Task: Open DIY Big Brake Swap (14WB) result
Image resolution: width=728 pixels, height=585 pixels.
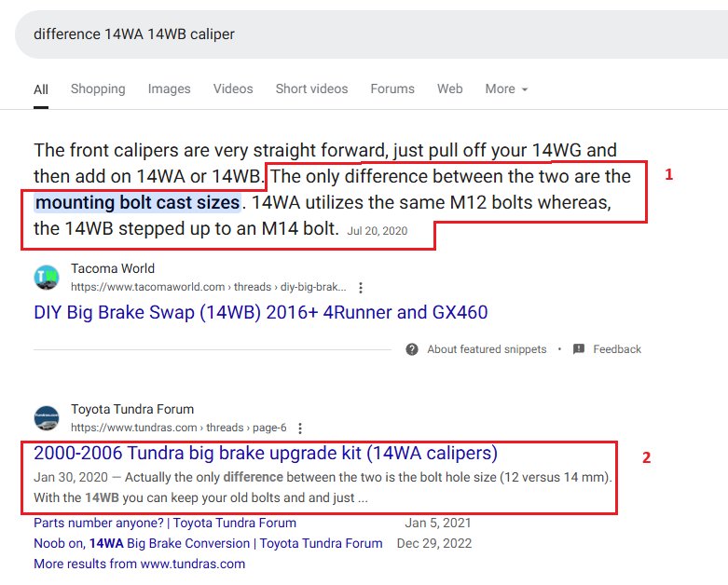Action: (x=260, y=312)
